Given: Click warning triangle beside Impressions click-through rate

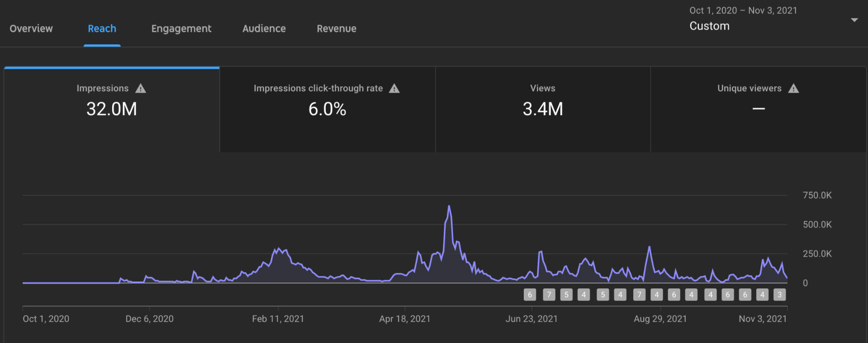Looking at the screenshot, I should (394, 89).
